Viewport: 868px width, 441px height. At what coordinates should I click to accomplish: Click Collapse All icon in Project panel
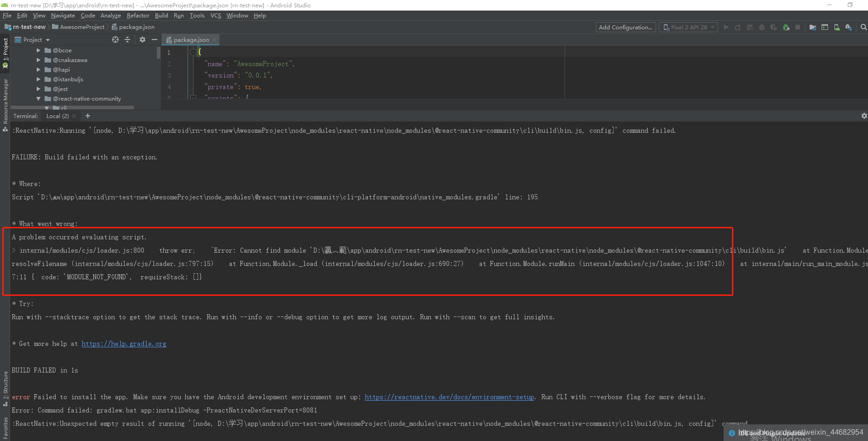[127, 40]
